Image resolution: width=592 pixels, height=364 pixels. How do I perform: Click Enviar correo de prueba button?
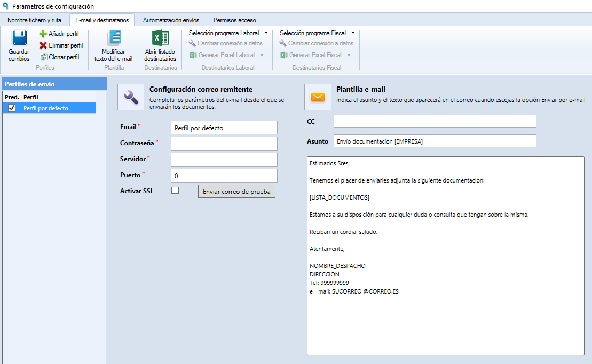click(236, 192)
